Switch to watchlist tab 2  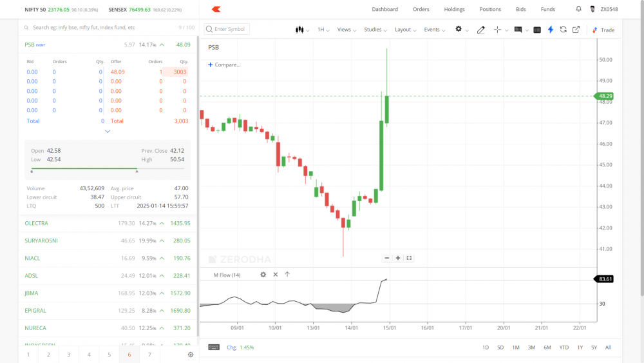tap(48, 355)
